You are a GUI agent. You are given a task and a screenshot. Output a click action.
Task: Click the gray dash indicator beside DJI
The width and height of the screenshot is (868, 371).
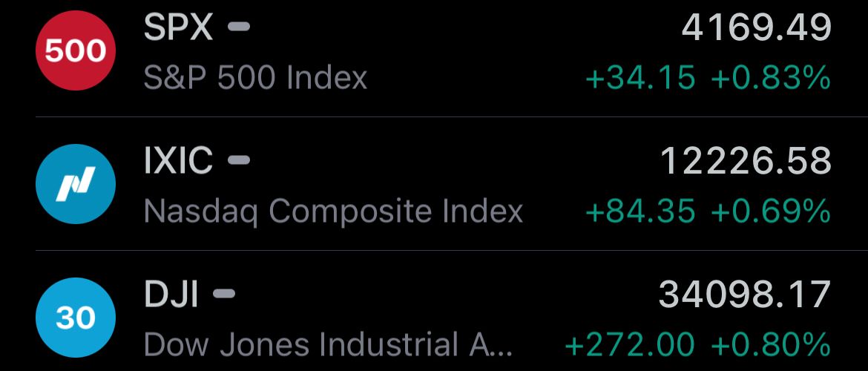(x=224, y=294)
